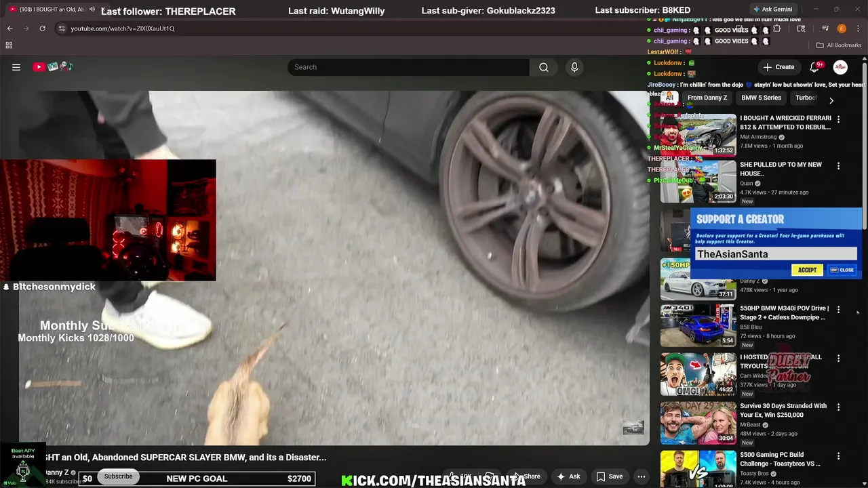This screenshot has height=488, width=868.
Task: Go forward in the browser
Action: (26, 28)
